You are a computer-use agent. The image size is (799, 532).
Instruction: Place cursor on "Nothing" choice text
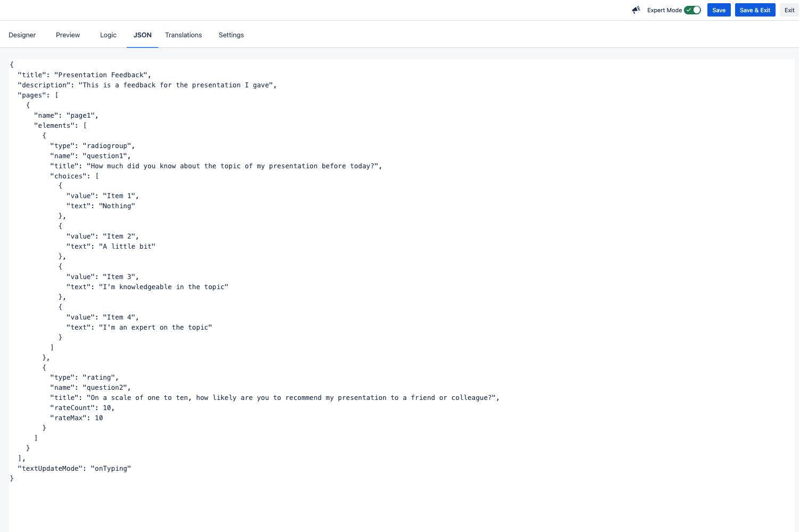[x=117, y=206]
